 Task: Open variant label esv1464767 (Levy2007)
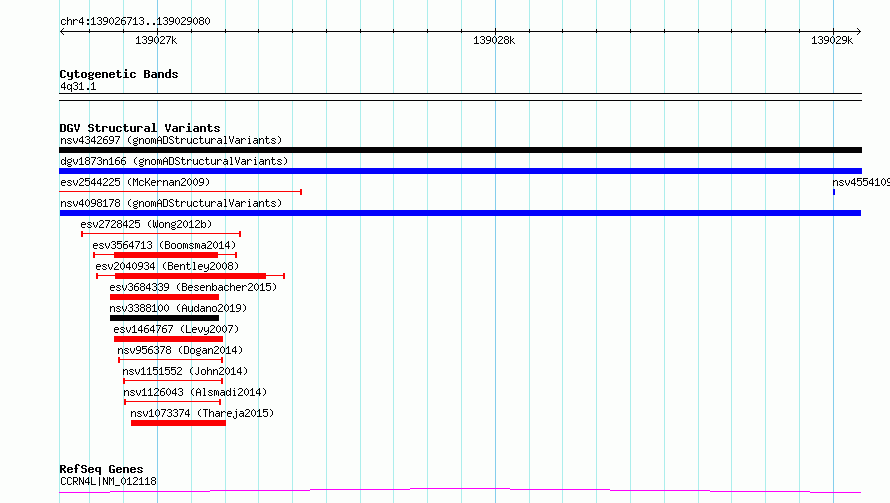(x=176, y=329)
